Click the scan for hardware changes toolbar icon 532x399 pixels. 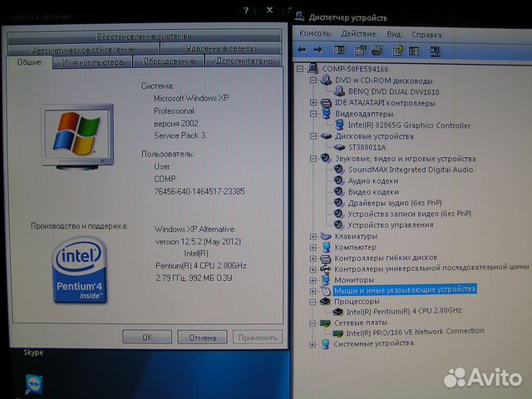pos(435,52)
